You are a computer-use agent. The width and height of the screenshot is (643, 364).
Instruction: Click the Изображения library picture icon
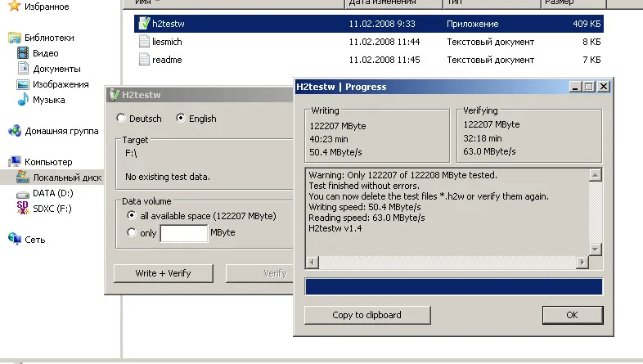pos(23,84)
